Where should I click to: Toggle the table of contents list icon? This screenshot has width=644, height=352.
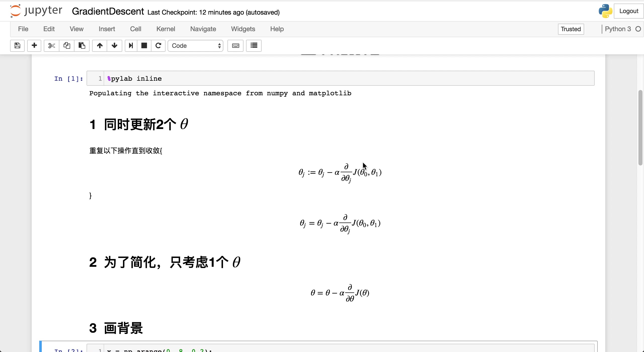point(254,46)
